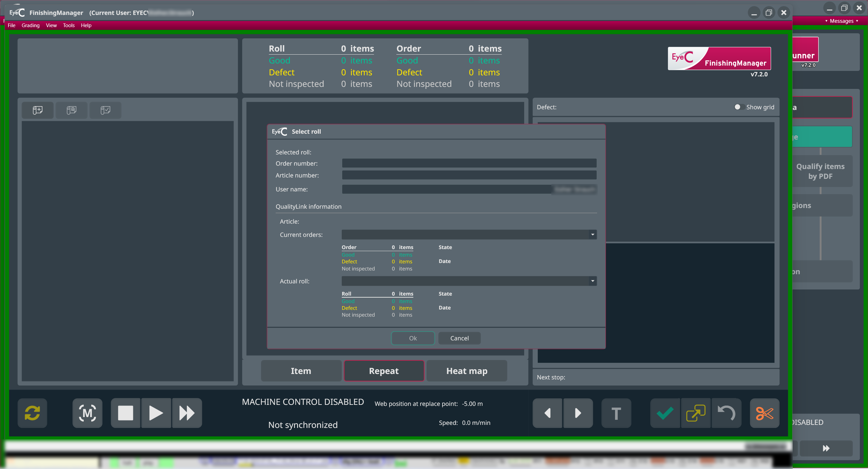The height and width of the screenshot is (469, 868).
Task: Switch to the Item tab
Action: pyautogui.click(x=301, y=371)
